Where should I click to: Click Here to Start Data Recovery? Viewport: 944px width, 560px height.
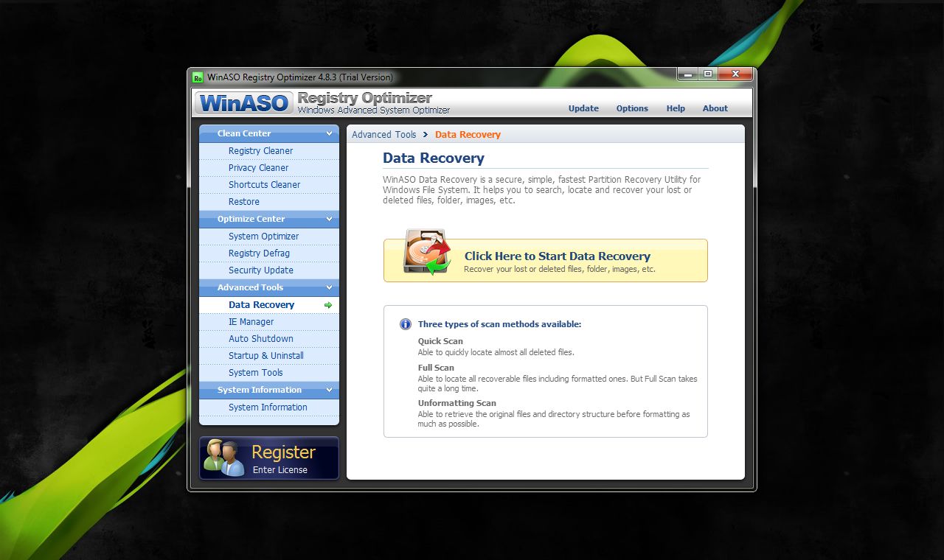[x=546, y=260]
